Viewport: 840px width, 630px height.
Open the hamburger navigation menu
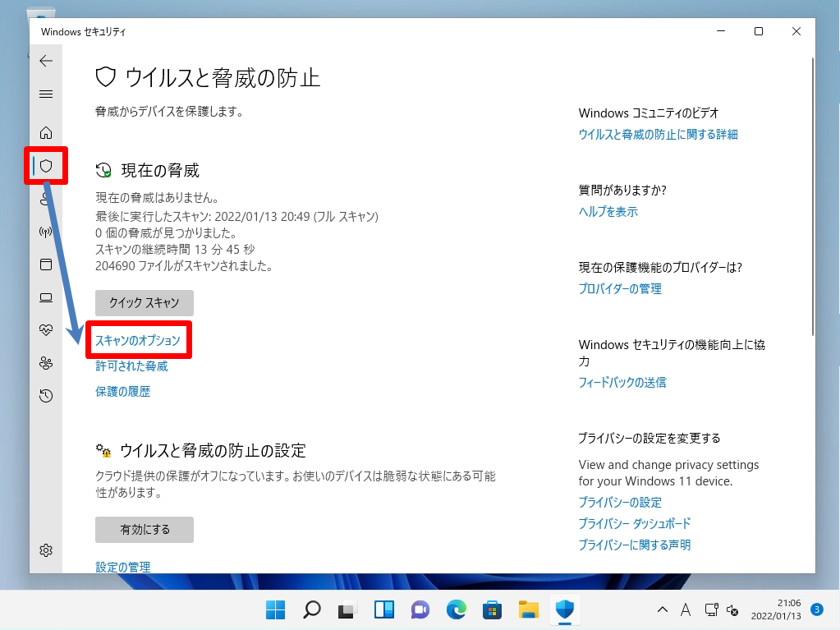pyautogui.click(x=46, y=94)
